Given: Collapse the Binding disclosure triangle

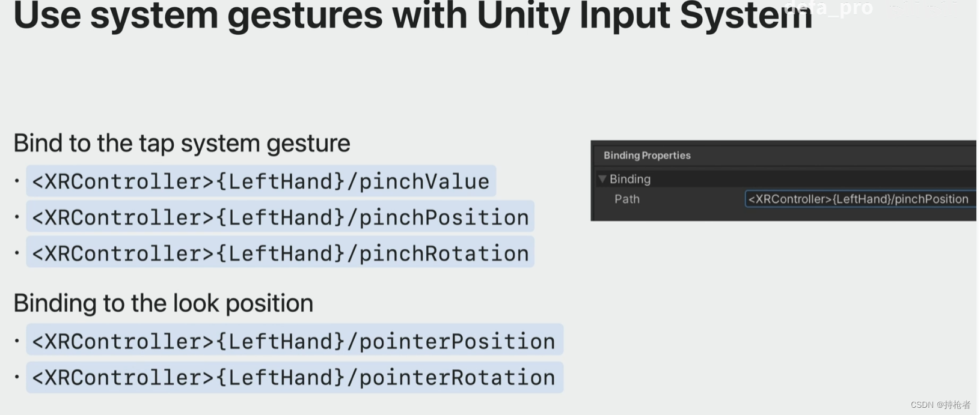Looking at the screenshot, I should click(x=602, y=179).
